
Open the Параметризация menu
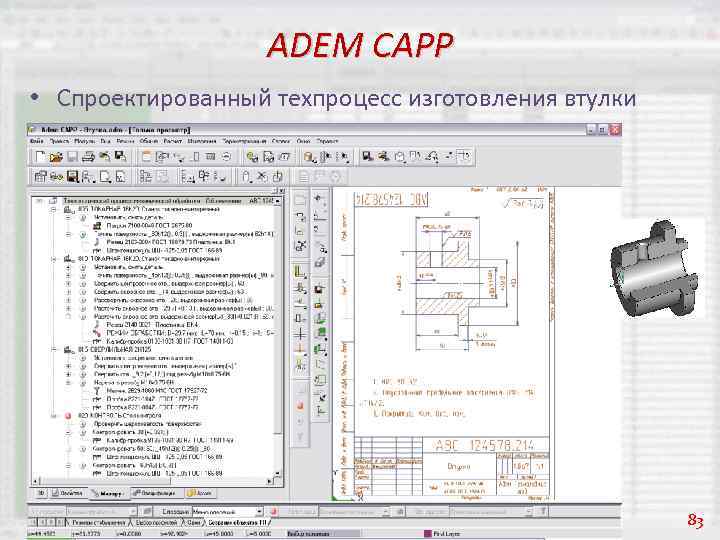coord(244,141)
